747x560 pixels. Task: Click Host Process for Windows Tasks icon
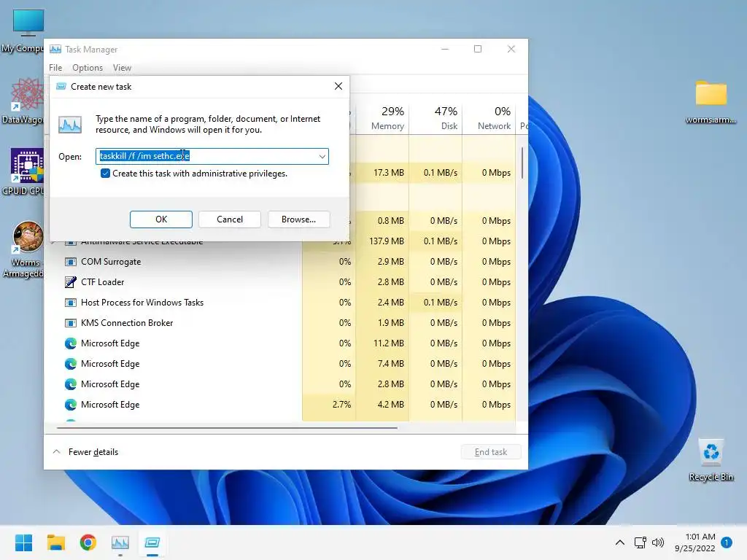(70, 303)
